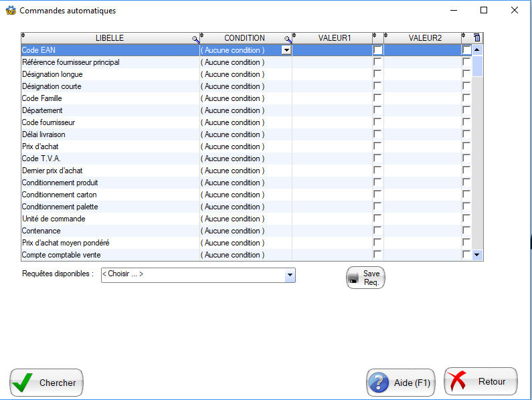This screenshot has width=532, height=400.
Task: Select the Code fournisseur row label
Action: 49,122
